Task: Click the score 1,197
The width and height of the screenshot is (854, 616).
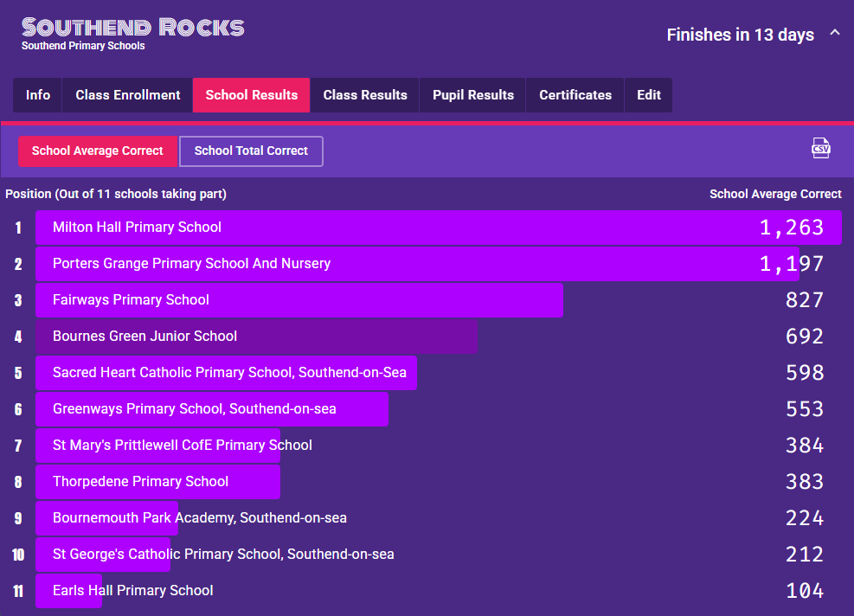Action: pyautogui.click(x=792, y=264)
